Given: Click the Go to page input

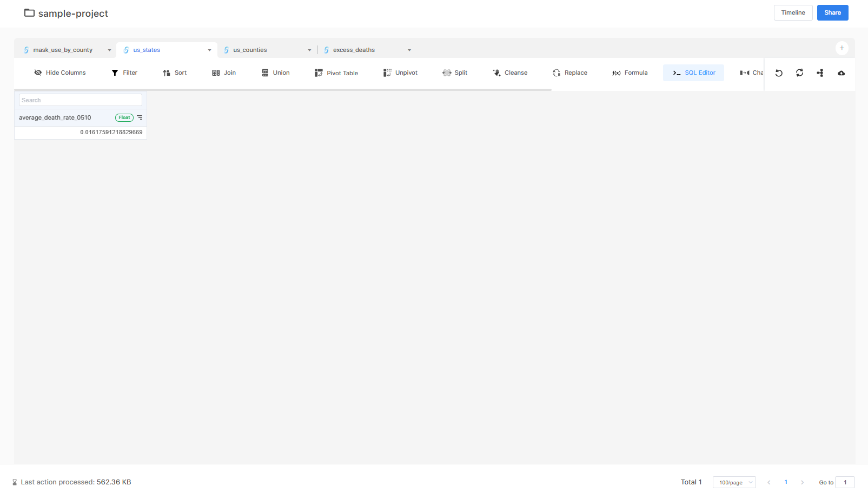Looking at the screenshot, I should click(x=845, y=482).
